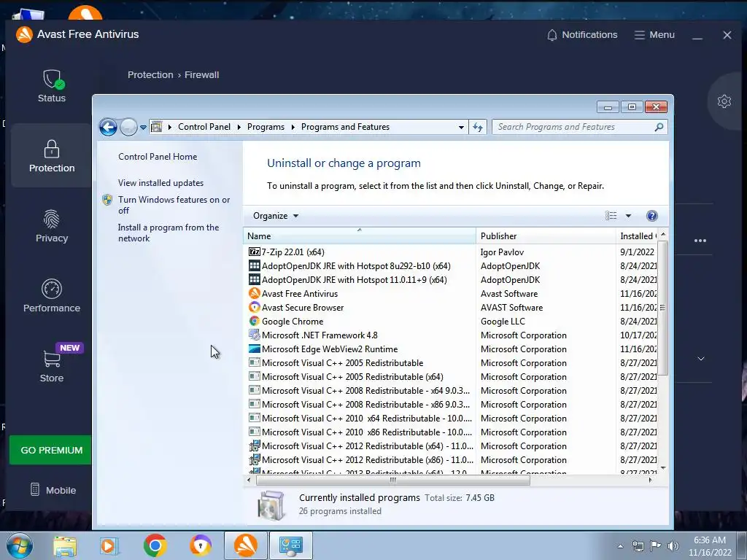Open Turn Windows features on or off
The width and height of the screenshot is (747, 560).
pyautogui.click(x=174, y=205)
